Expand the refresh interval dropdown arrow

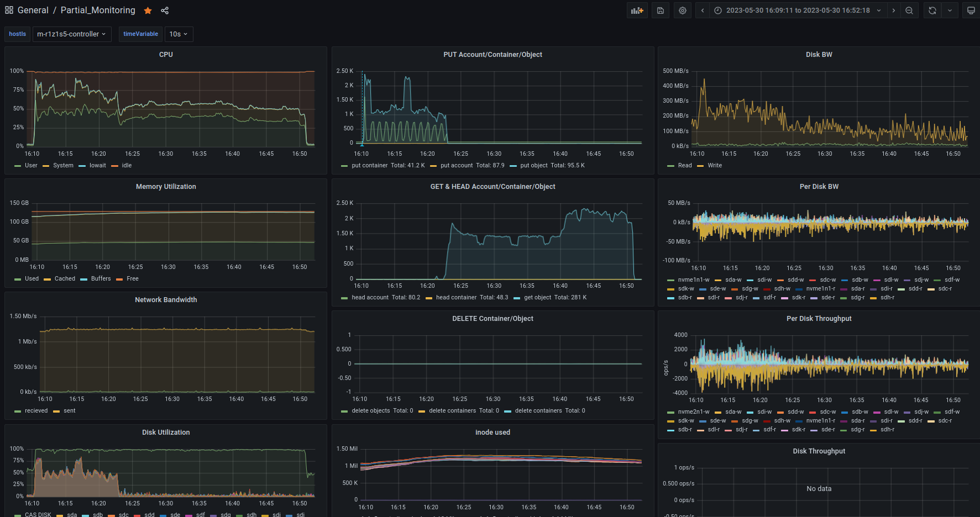tap(950, 10)
